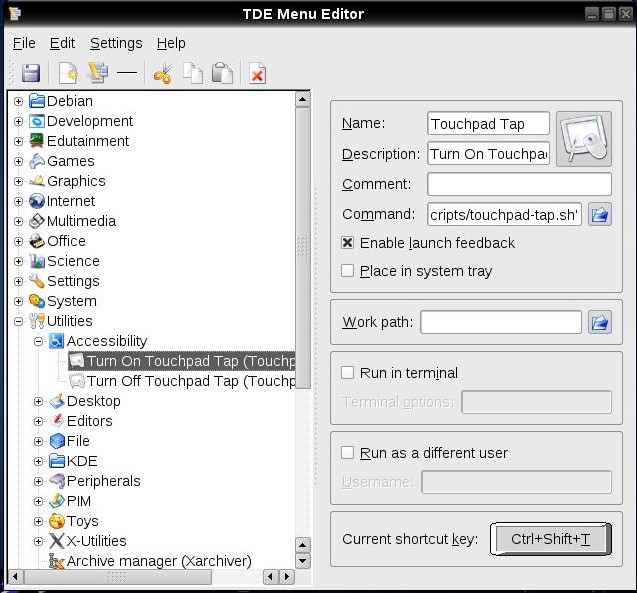Browse for command file button

(x=600, y=214)
